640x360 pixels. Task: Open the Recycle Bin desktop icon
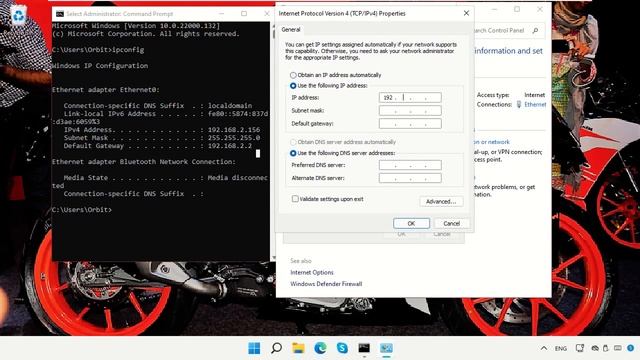click(18, 16)
